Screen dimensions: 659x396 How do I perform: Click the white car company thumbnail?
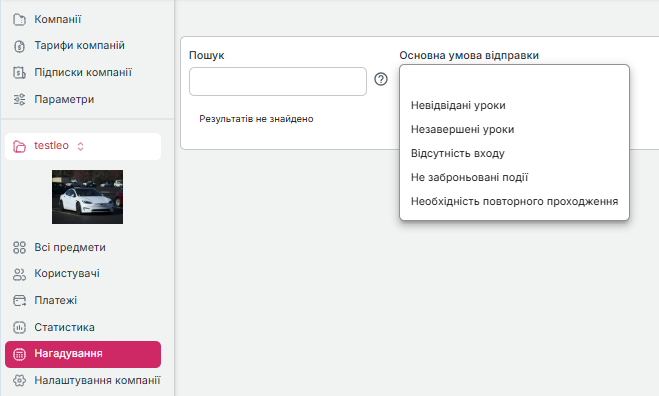click(87, 197)
